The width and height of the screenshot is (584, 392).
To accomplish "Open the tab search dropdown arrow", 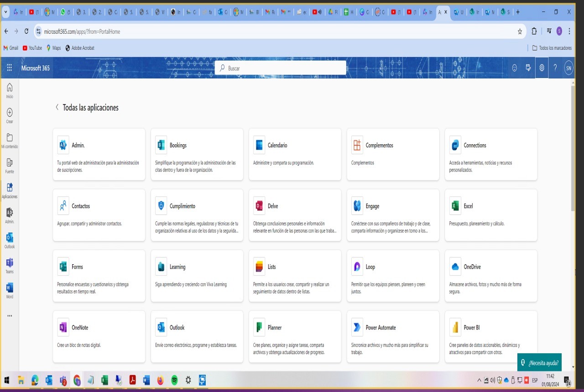I will click(x=5, y=12).
